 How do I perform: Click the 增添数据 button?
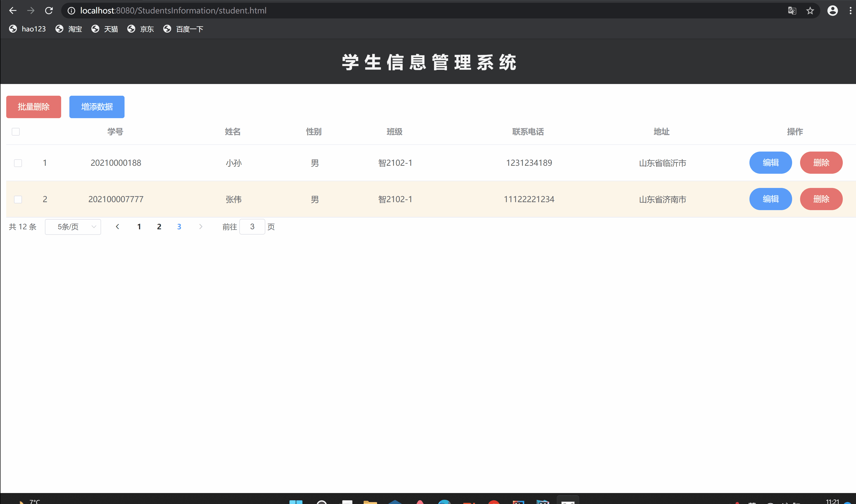pyautogui.click(x=97, y=107)
